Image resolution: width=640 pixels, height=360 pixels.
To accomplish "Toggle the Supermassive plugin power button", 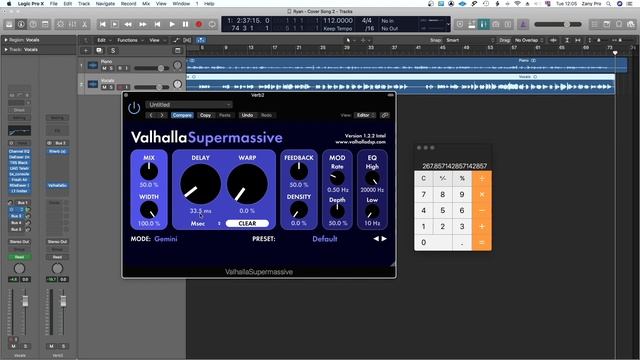I will [x=134, y=108].
